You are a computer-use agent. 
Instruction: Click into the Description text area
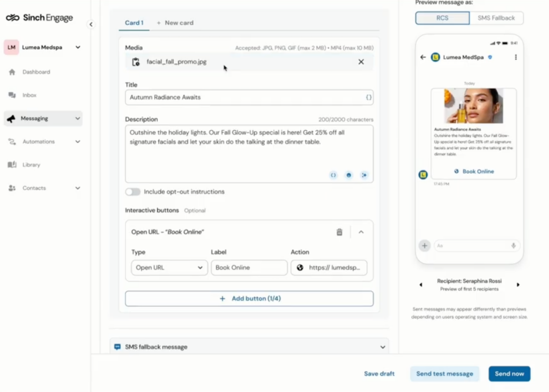click(x=249, y=154)
